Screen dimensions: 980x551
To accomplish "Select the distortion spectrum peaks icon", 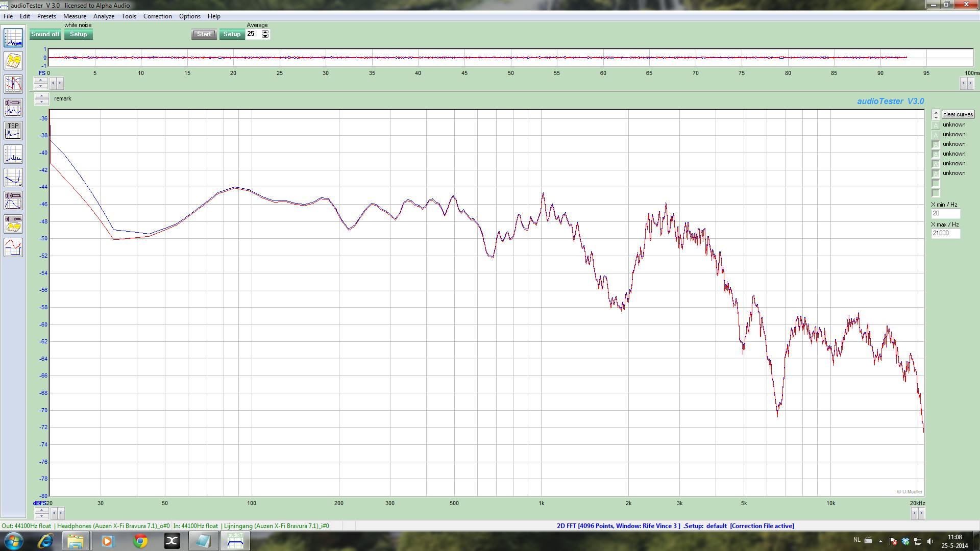I will click(x=13, y=154).
